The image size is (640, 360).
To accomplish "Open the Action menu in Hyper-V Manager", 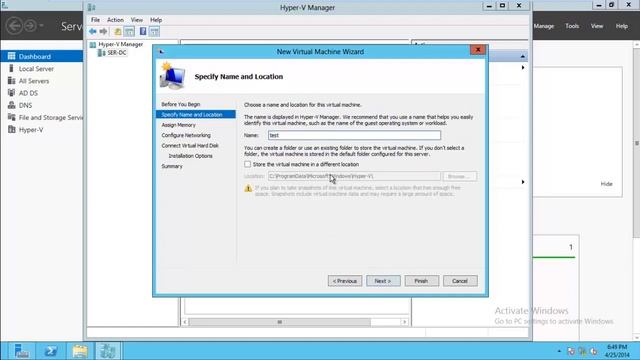I will 115,20.
